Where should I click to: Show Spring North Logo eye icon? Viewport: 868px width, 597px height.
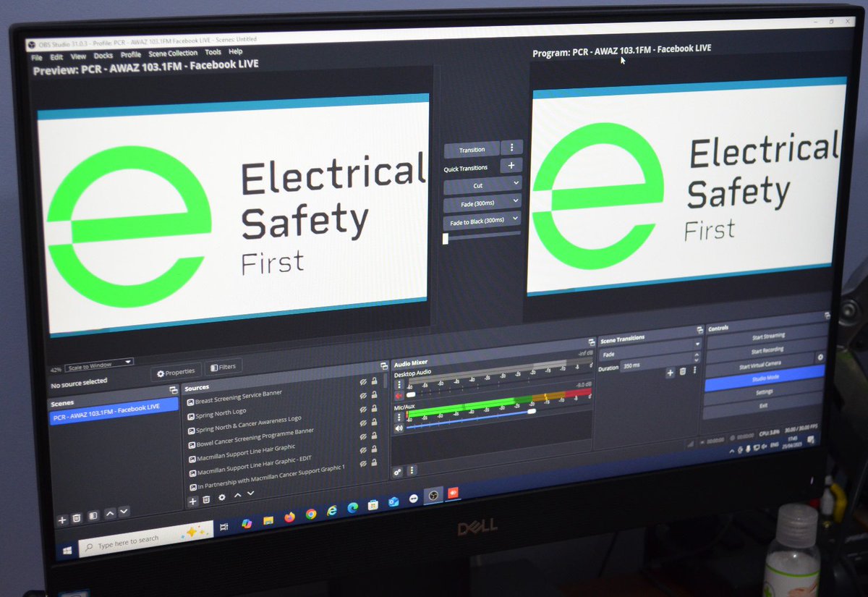(363, 395)
